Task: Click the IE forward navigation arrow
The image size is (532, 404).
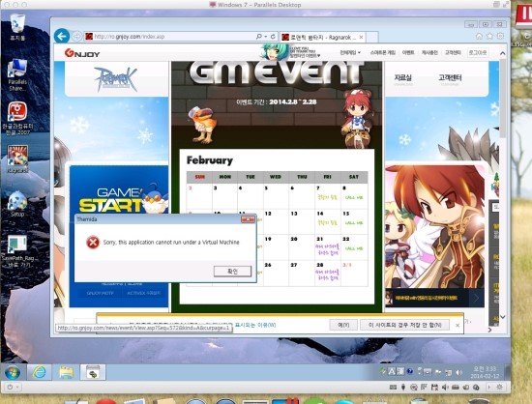Action: tap(77, 36)
